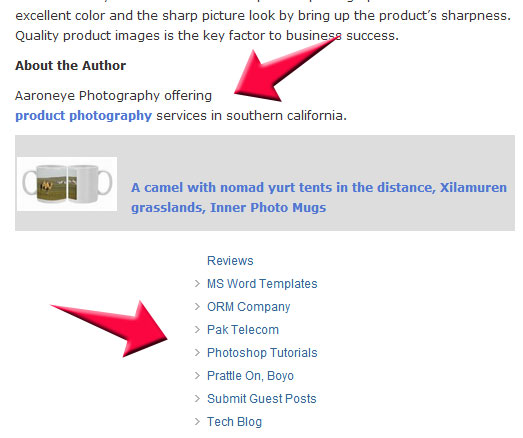523x438 pixels.
Task: Click the chevron beside ORM Company
Action: [x=197, y=307]
